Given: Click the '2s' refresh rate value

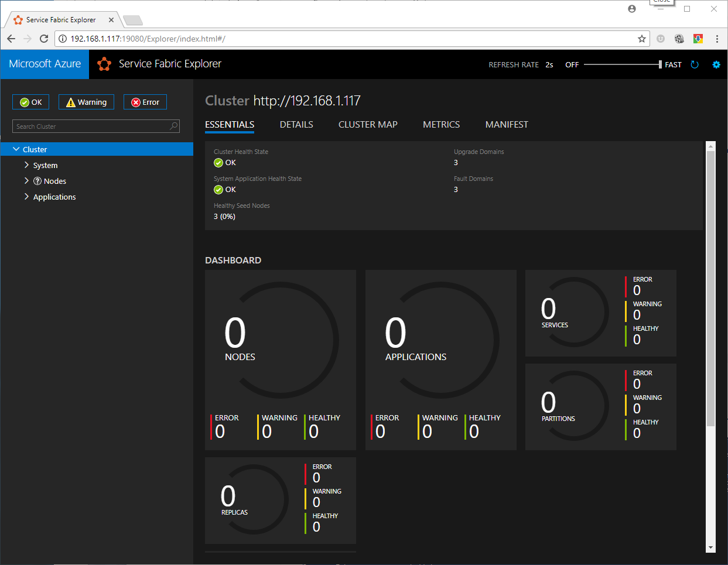Looking at the screenshot, I should (x=549, y=65).
